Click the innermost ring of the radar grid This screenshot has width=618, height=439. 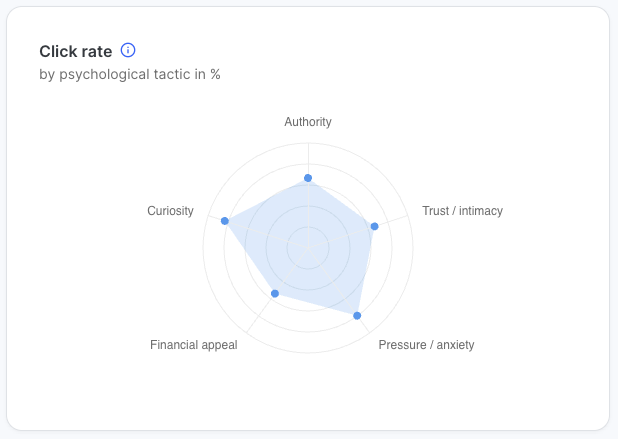click(x=308, y=227)
